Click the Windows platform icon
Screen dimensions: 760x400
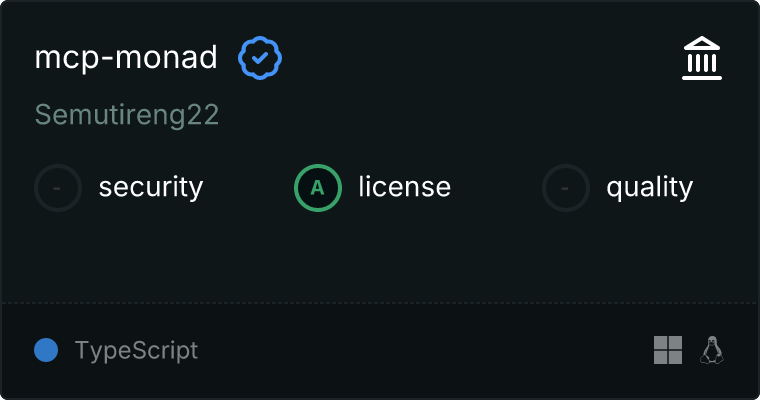pyautogui.click(x=667, y=350)
